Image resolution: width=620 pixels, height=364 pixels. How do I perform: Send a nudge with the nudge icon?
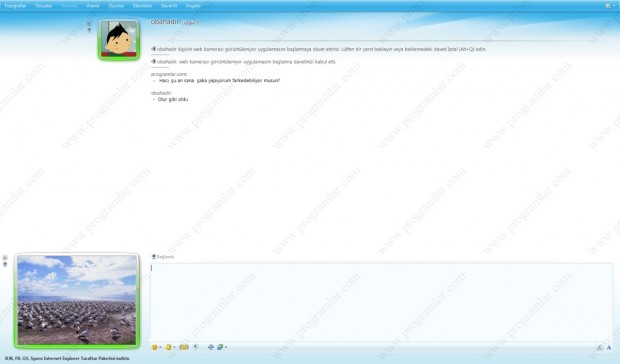(x=184, y=347)
